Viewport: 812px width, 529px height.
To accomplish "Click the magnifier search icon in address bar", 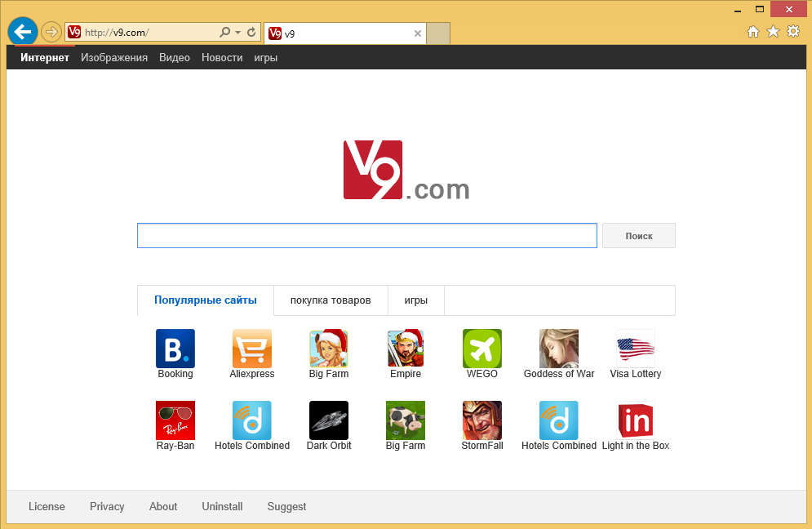I will pyautogui.click(x=224, y=32).
